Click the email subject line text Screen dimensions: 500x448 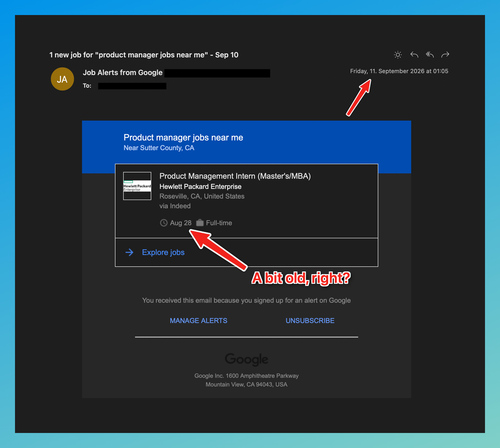click(144, 55)
